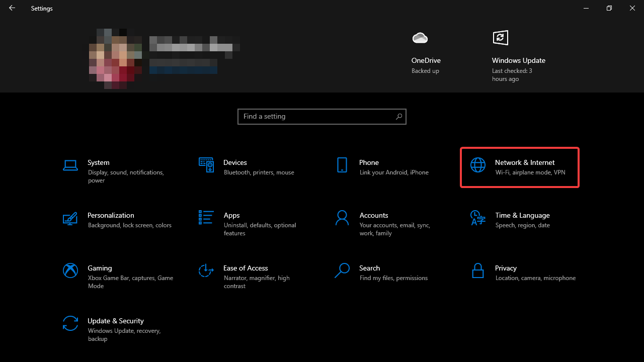Open the OneDrive cloud status

420,38
